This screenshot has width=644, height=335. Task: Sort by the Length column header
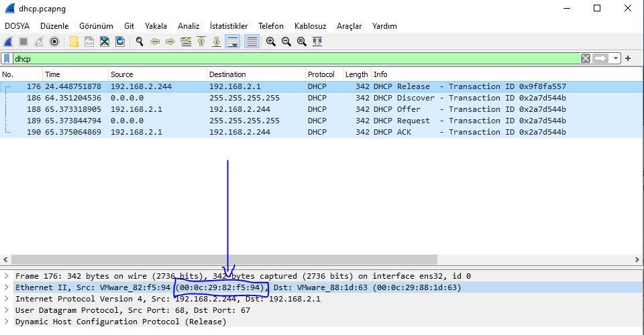click(357, 74)
